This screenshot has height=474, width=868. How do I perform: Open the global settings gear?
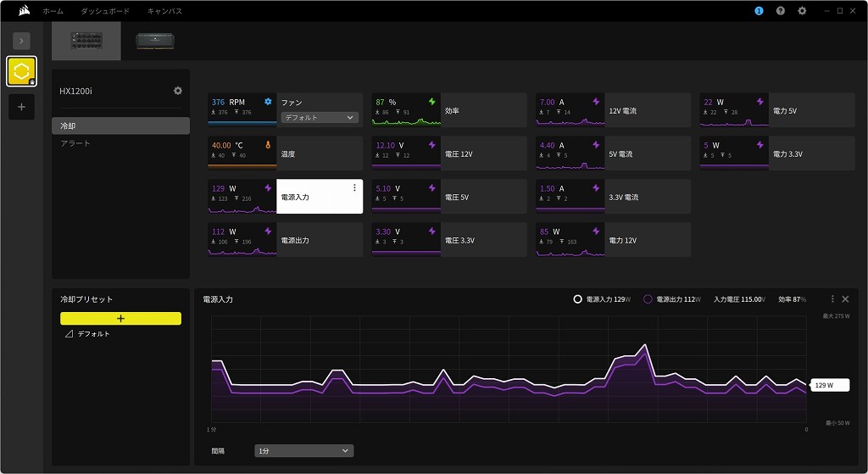point(802,10)
